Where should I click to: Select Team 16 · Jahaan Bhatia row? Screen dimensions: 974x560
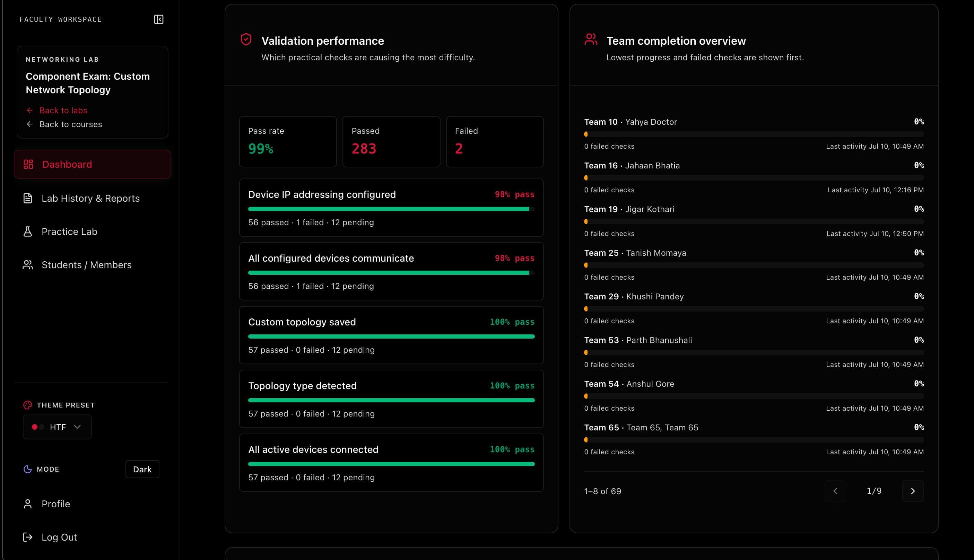[754, 177]
